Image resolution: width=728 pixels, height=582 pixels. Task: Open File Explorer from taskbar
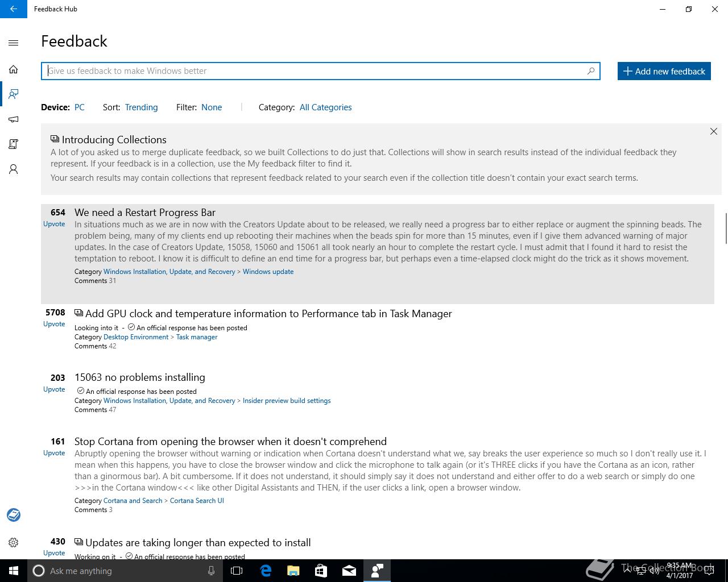tap(293, 571)
